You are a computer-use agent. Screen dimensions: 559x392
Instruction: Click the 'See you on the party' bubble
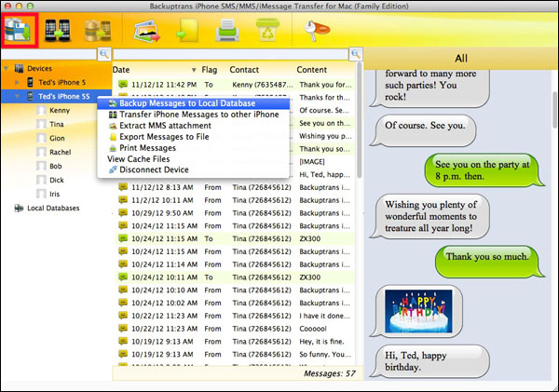pyautogui.click(x=483, y=170)
